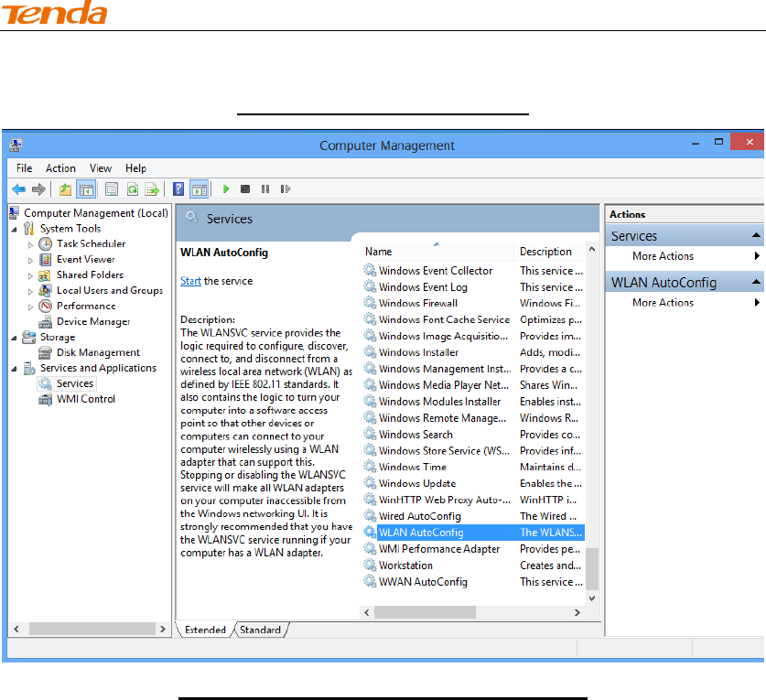Click the Back arrow toolbar icon
This screenshot has height=700, width=766.
[18, 189]
